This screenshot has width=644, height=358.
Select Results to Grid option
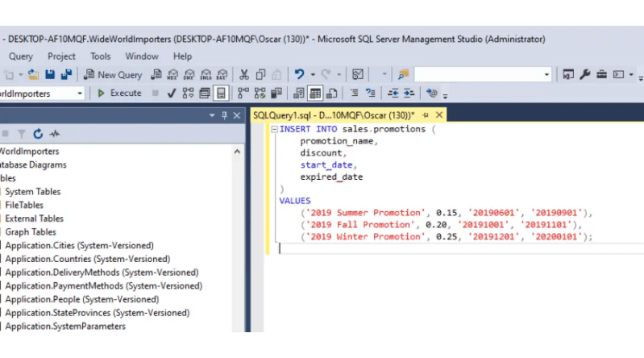[315, 94]
